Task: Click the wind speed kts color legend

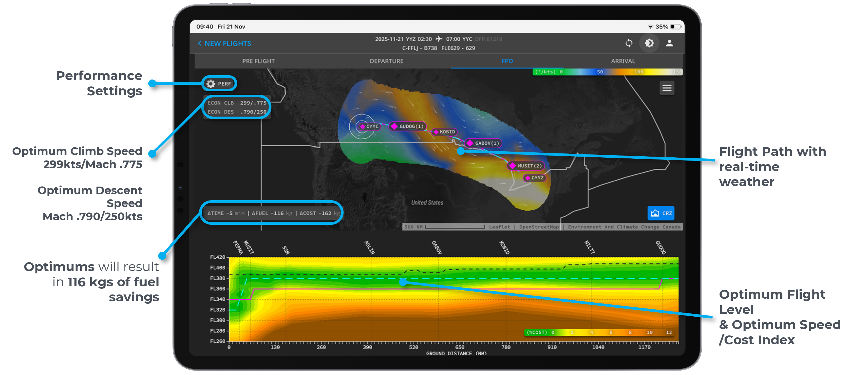Action: [x=608, y=72]
